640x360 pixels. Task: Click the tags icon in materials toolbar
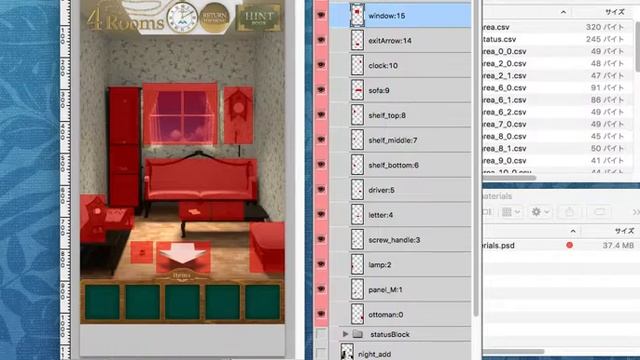tap(599, 212)
